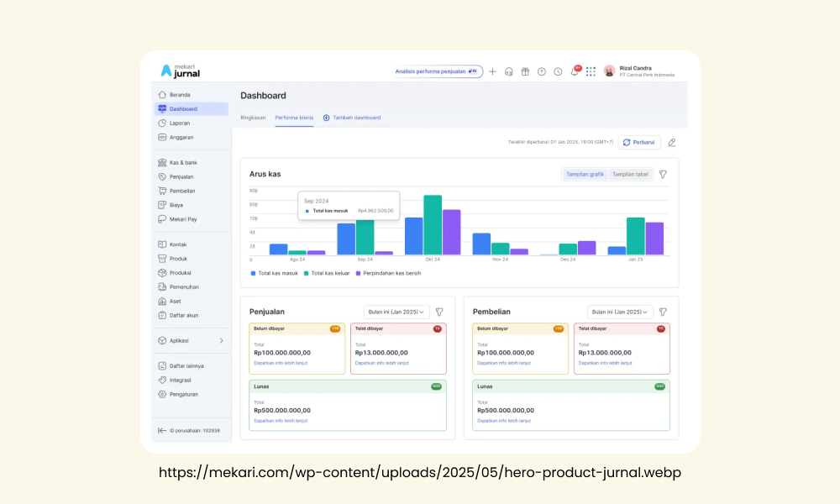Click the Okt 24 green bar
Viewport: 840px width, 504px height.
point(433,225)
